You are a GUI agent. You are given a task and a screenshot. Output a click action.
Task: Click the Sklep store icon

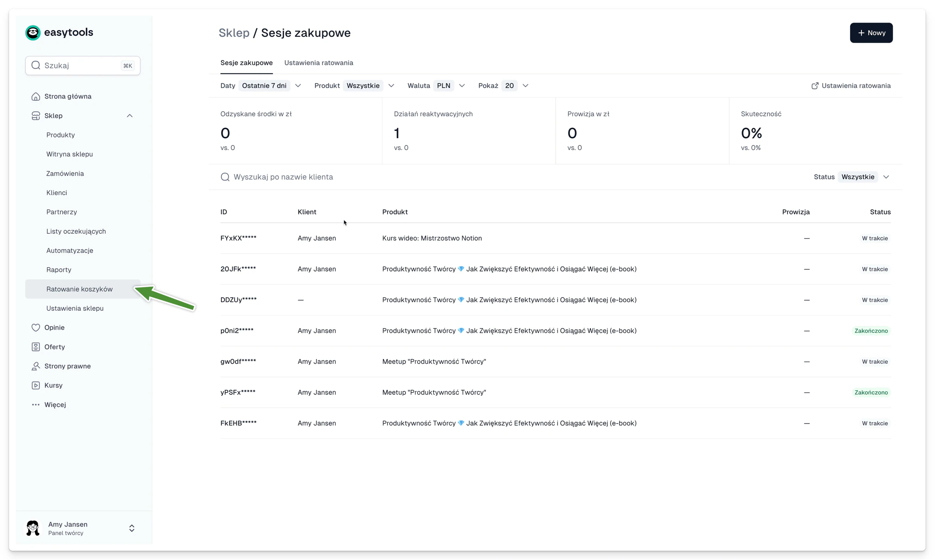(35, 116)
